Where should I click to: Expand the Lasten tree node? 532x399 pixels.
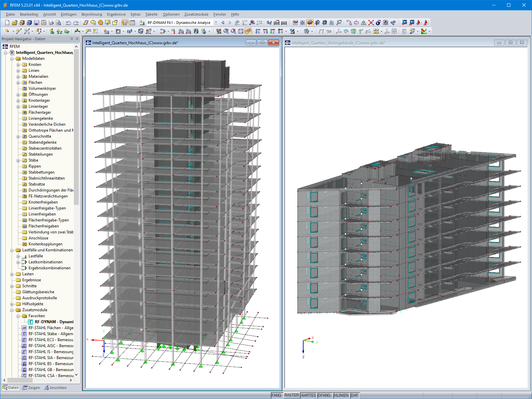(x=12, y=274)
